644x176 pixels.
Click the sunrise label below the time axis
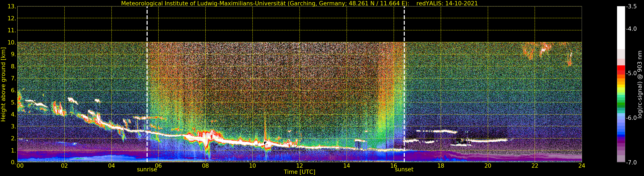pos(147,170)
